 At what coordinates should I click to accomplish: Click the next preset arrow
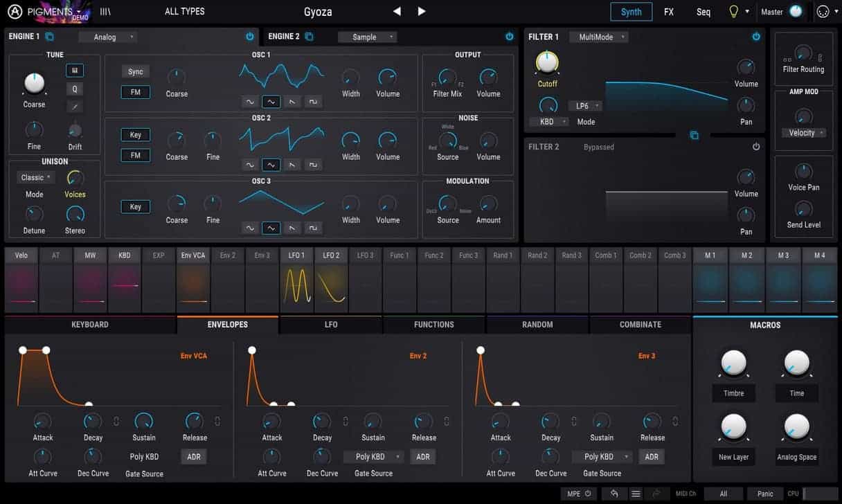422,11
